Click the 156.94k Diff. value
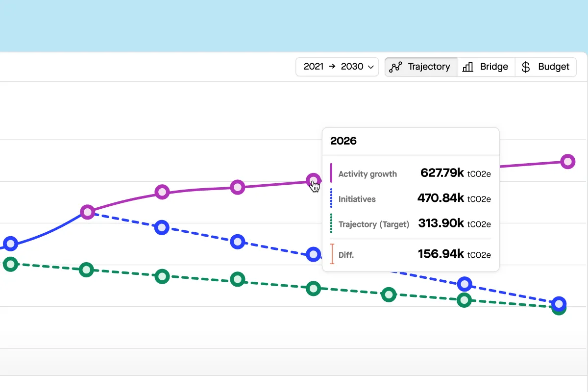The width and height of the screenshot is (588, 392). click(441, 254)
